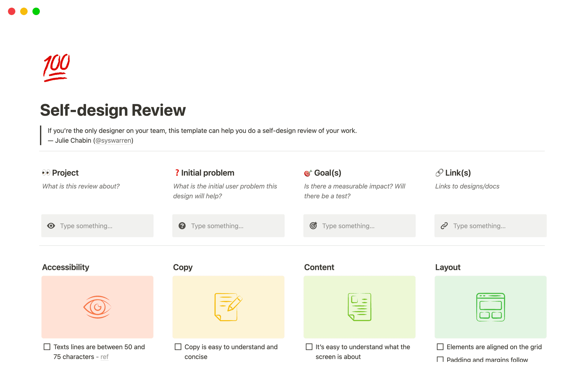588x368 pixels.
Task: Check 'Texts lines are between 50 and 75' box
Action: (x=47, y=347)
